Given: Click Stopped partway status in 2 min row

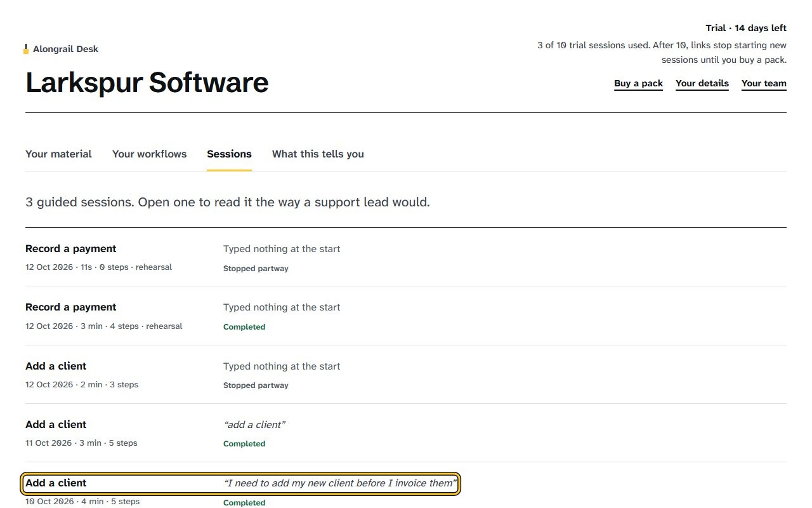Looking at the screenshot, I should [x=256, y=385].
